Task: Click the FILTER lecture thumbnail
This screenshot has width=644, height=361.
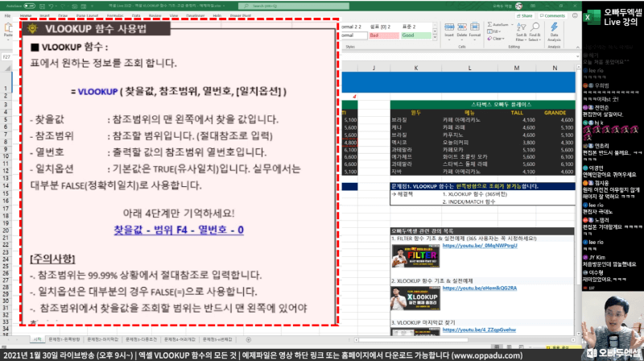Action: click(x=415, y=255)
